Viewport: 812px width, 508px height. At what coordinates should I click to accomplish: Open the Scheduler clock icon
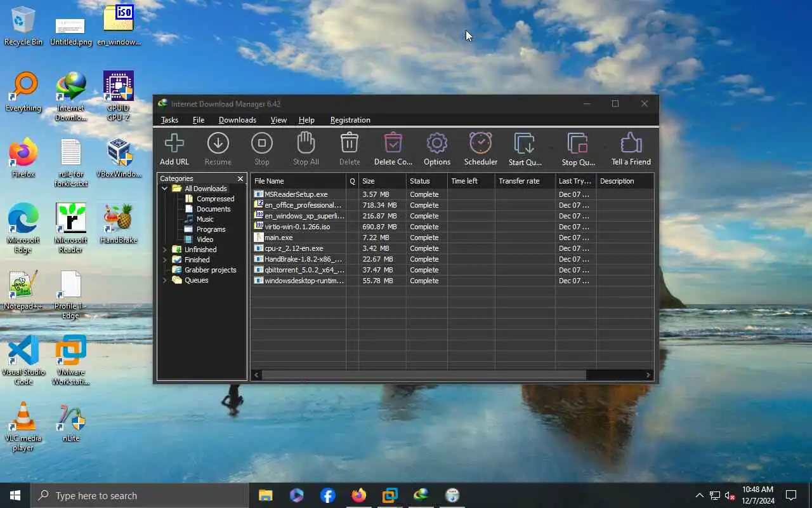coord(481,144)
